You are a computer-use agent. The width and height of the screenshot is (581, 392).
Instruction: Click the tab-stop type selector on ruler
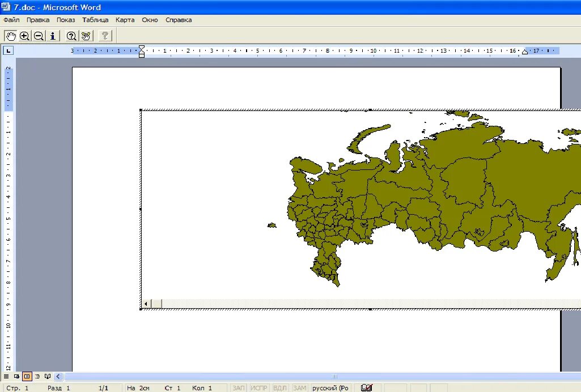click(x=8, y=51)
